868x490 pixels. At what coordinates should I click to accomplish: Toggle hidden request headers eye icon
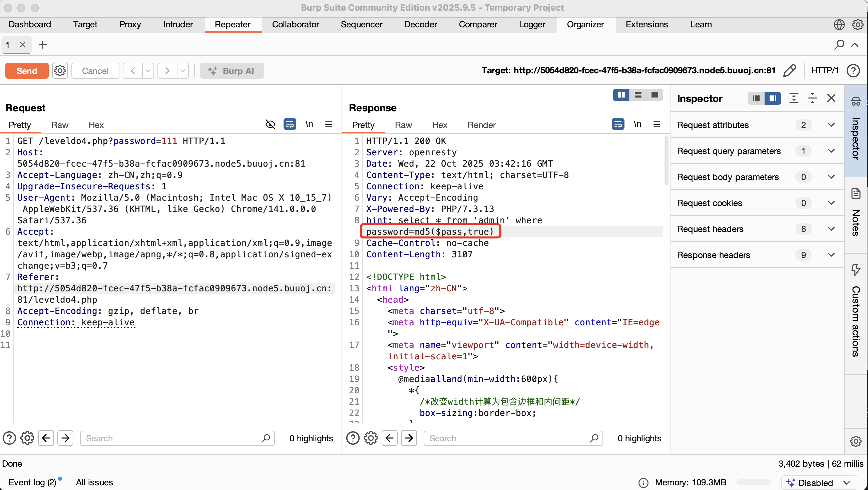pyautogui.click(x=270, y=125)
